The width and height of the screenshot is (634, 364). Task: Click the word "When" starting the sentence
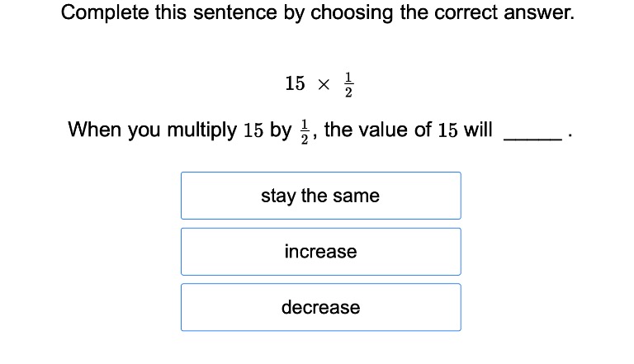[x=92, y=130]
